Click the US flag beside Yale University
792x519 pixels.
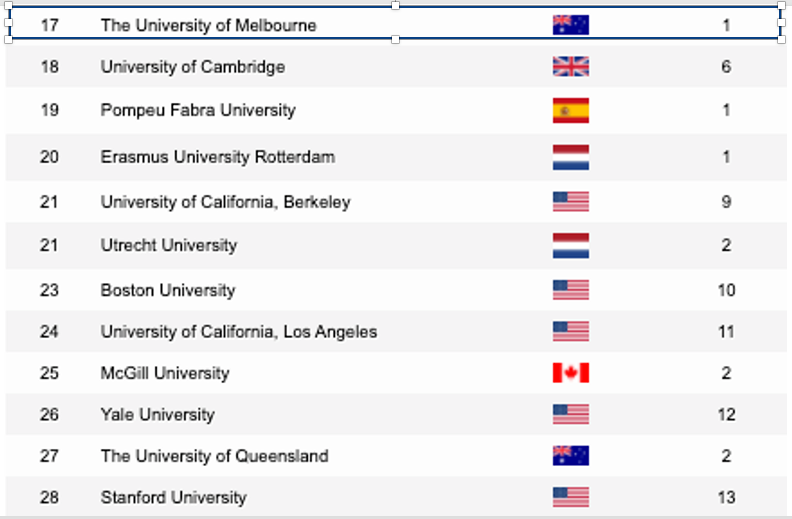[571, 414]
